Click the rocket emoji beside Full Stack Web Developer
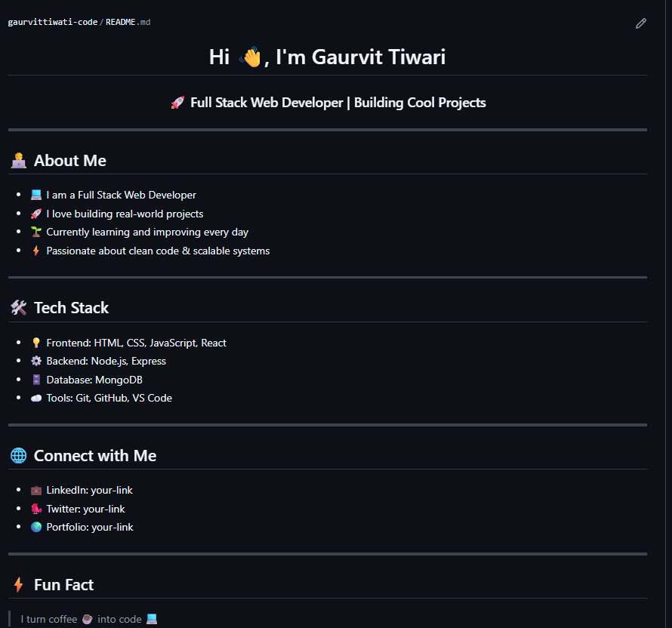 (x=178, y=103)
